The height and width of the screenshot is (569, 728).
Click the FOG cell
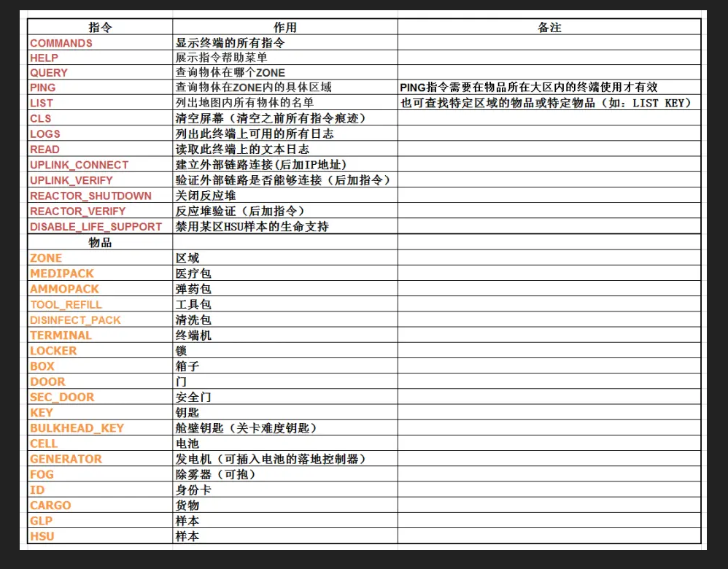coord(100,474)
